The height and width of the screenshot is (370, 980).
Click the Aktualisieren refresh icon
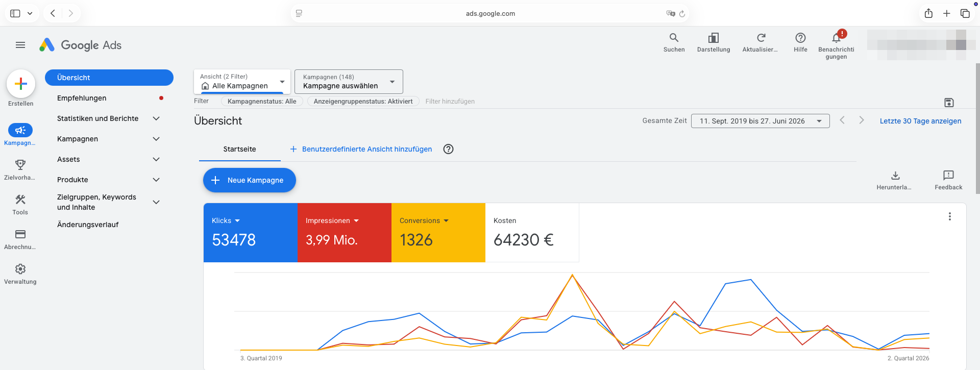(761, 38)
